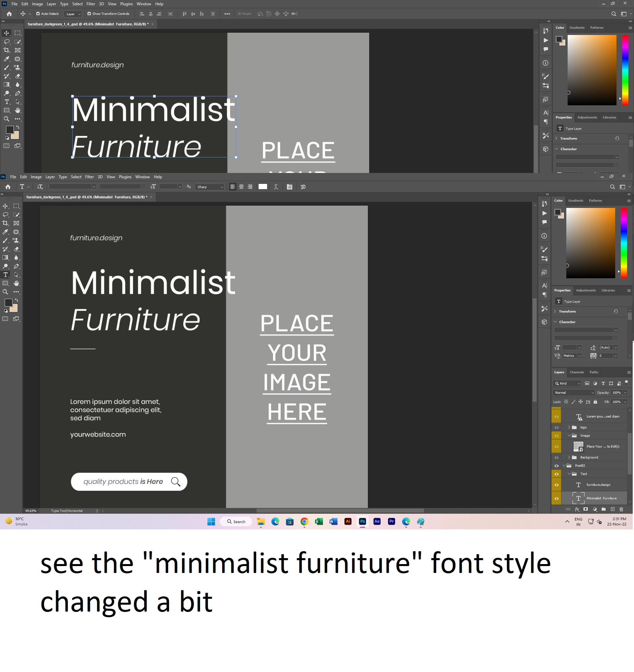Viewport: 634px width, 672px height.
Task: Open Photoshop from the Windows taskbar
Action: point(363,521)
